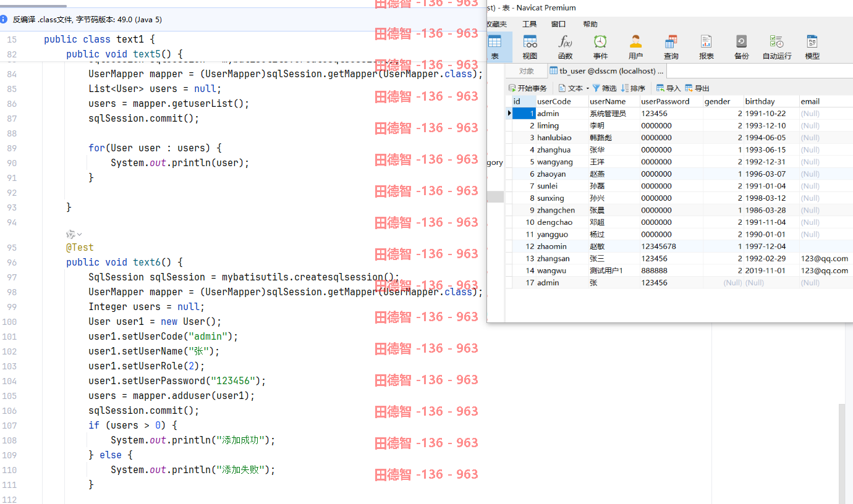This screenshot has width=853, height=504.
Task: Open the 备份 (Backup) icon in Navicat
Action: [x=741, y=47]
